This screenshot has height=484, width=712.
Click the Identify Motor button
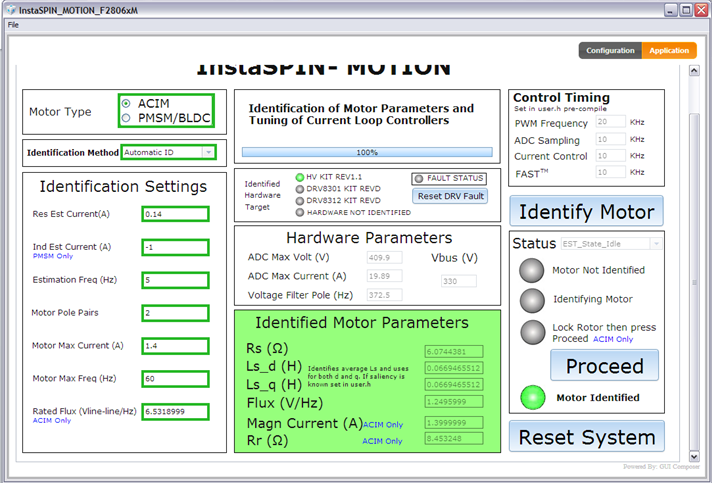pyautogui.click(x=586, y=212)
